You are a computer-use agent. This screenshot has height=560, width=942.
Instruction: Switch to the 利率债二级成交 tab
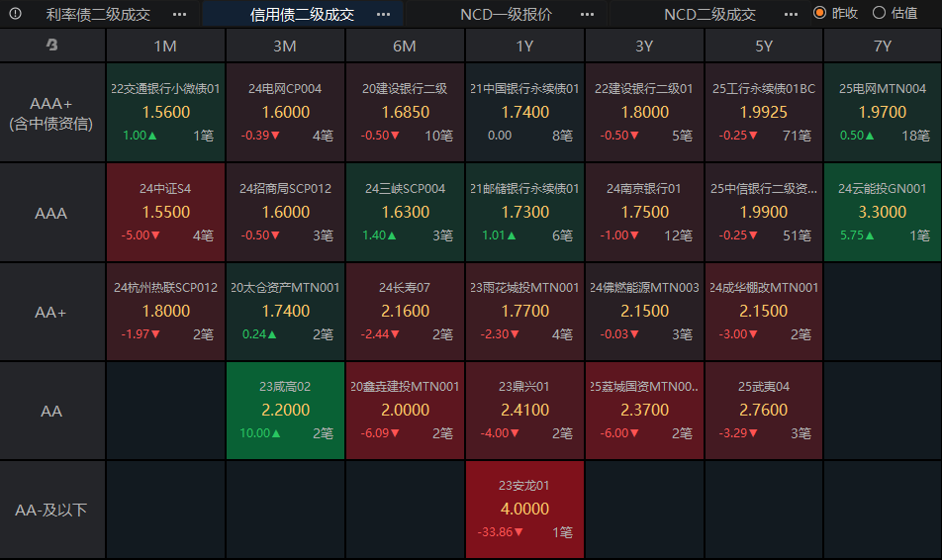(99, 14)
